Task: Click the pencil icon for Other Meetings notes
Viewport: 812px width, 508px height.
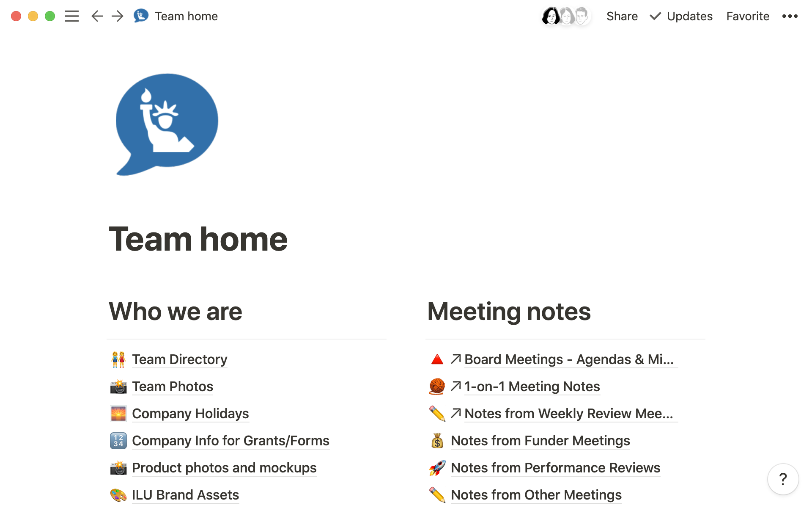Action: tap(437, 495)
